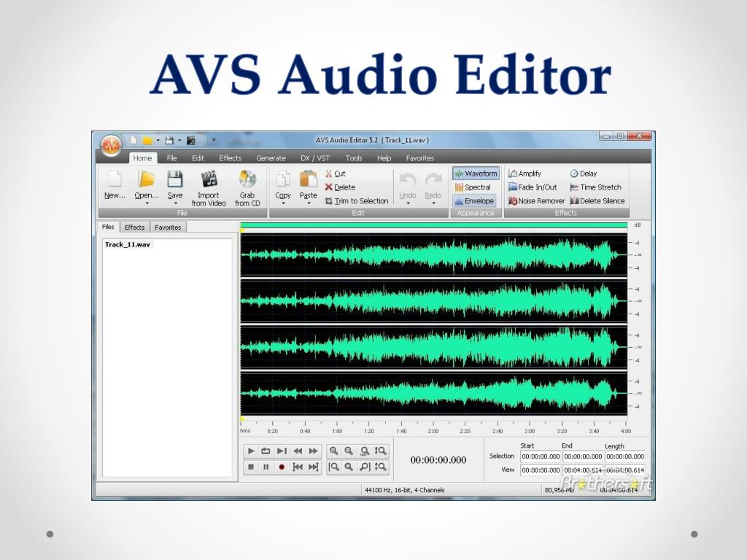Open the Fade In/Out effect
This screenshot has height=560, width=747.
pos(533,187)
